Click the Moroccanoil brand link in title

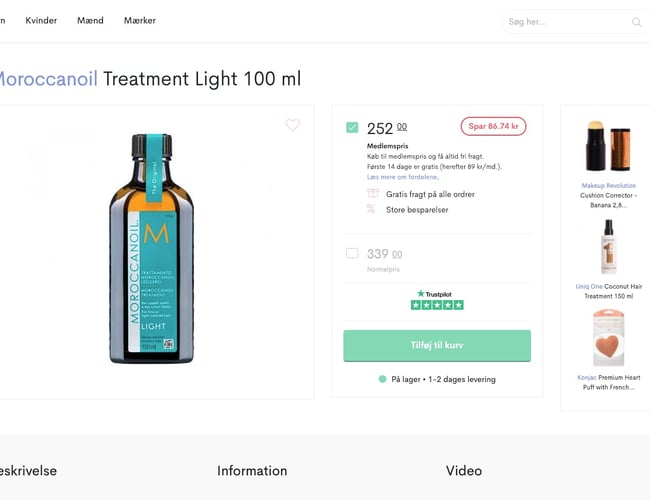point(47,79)
